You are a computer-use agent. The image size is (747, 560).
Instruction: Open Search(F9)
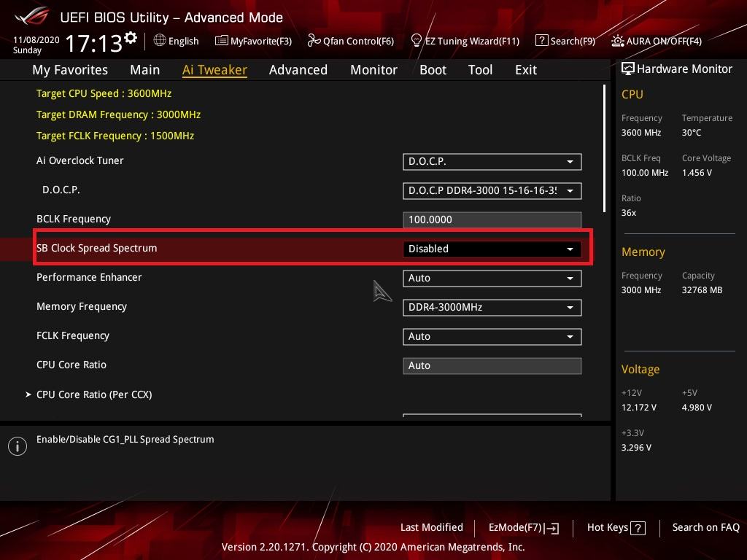pyautogui.click(x=565, y=41)
